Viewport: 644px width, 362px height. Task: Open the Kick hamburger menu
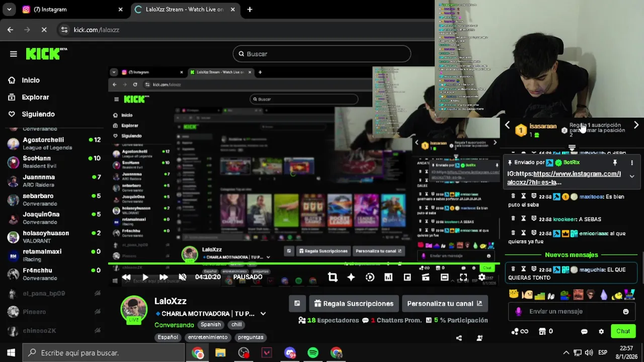(x=14, y=54)
